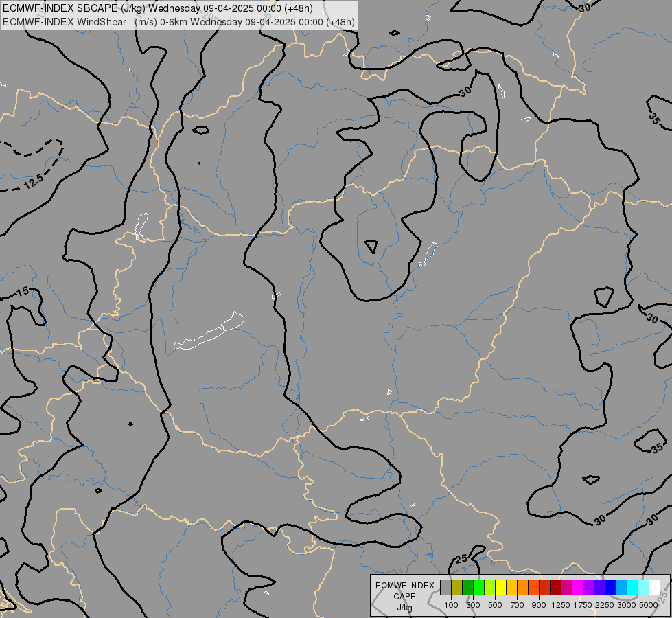Click the legend value 1250
The width and height of the screenshot is (672, 618).
[x=561, y=605]
